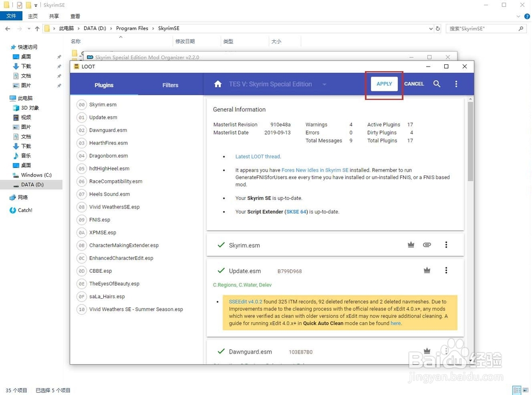
Task: Click the CANCEL button
Action: pyautogui.click(x=414, y=84)
